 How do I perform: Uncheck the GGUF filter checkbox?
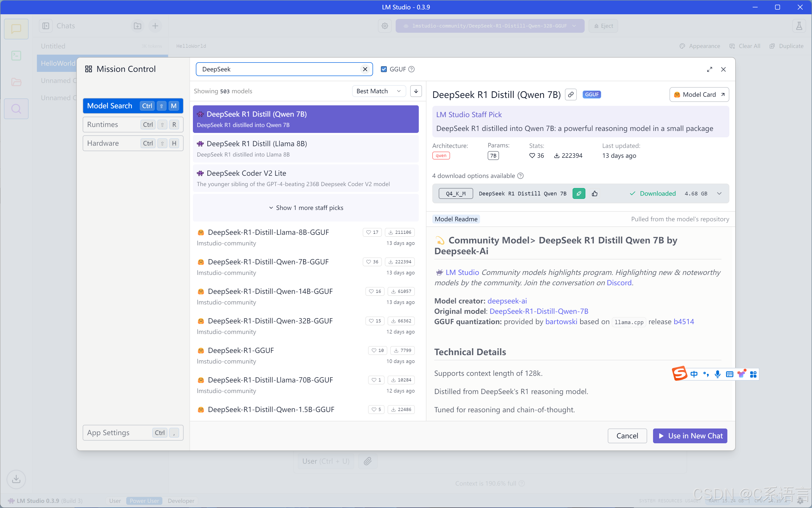click(384, 69)
